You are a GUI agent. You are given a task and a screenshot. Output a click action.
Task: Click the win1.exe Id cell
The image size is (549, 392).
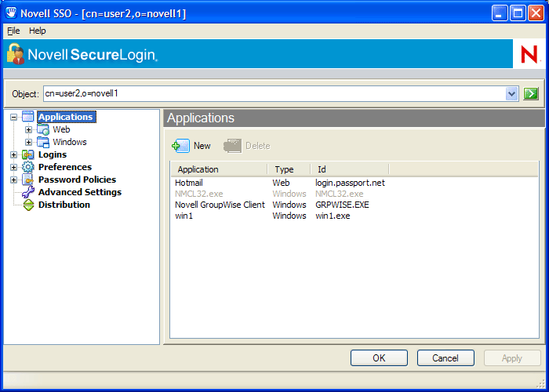tap(333, 216)
